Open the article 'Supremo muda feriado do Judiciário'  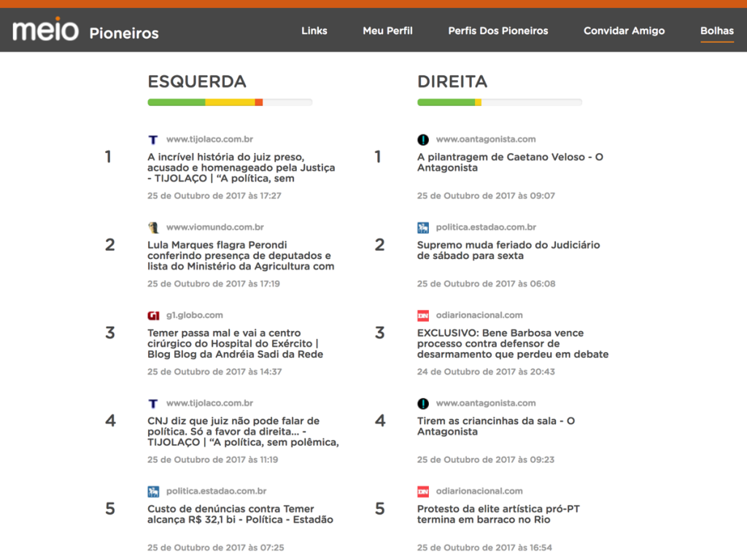tap(508, 251)
